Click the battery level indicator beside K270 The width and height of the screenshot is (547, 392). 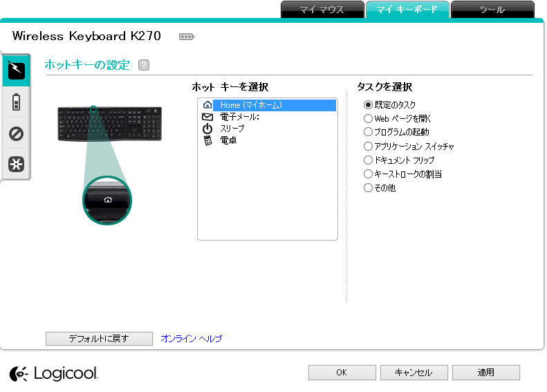tap(186, 37)
